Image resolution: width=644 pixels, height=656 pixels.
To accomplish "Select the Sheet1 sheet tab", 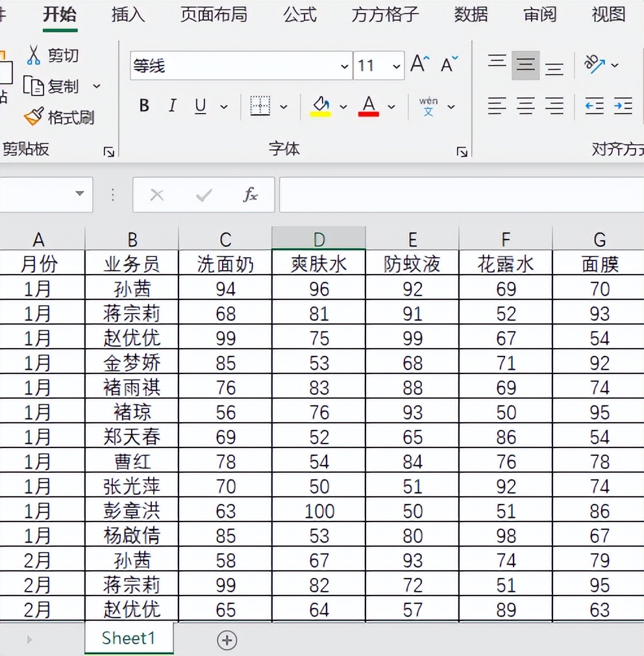I will (x=129, y=638).
